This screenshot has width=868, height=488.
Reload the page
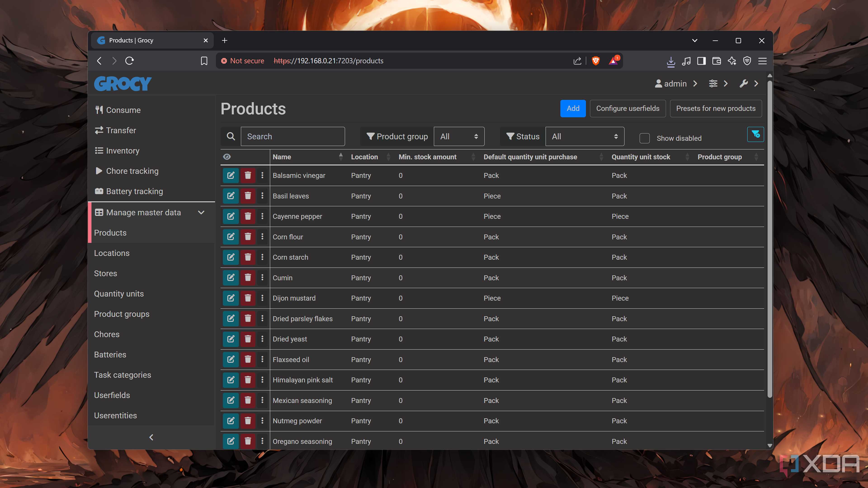tap(129, 61)
